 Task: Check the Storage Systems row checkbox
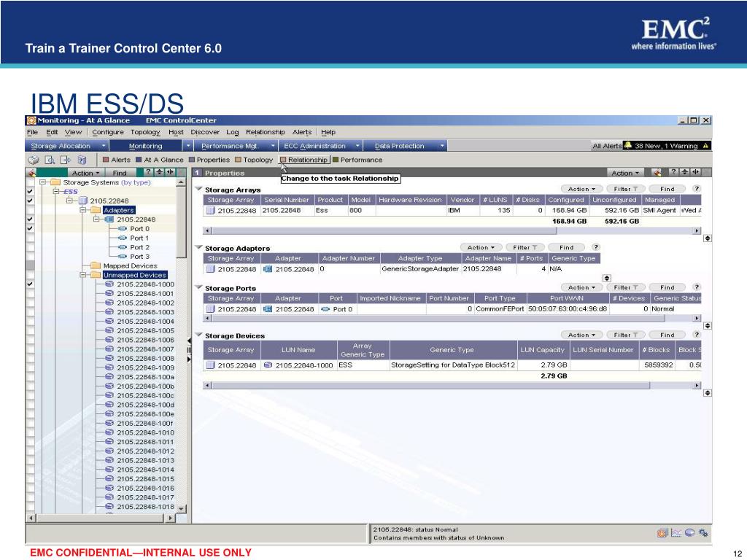pyautogui.click(x=30, y=182)
